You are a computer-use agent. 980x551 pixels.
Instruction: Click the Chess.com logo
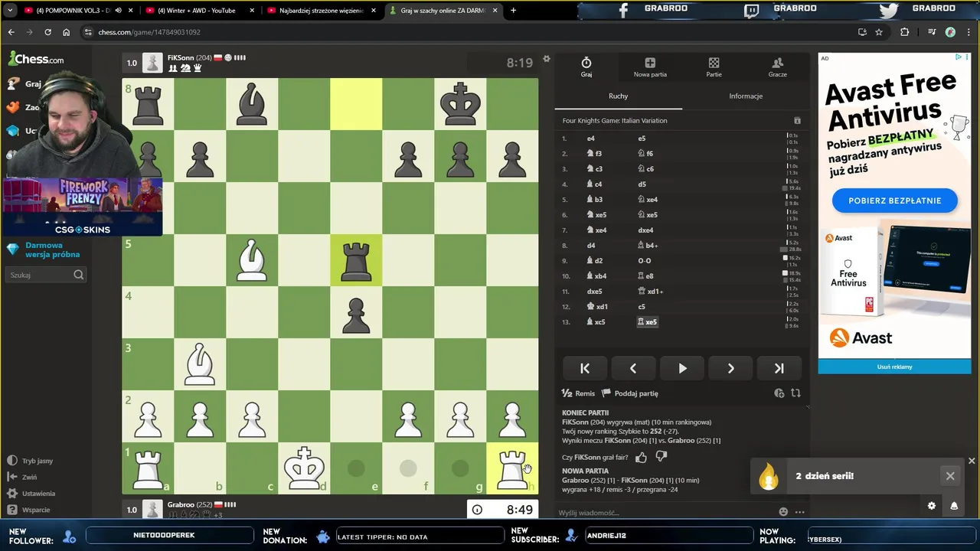tap(36, 59)
